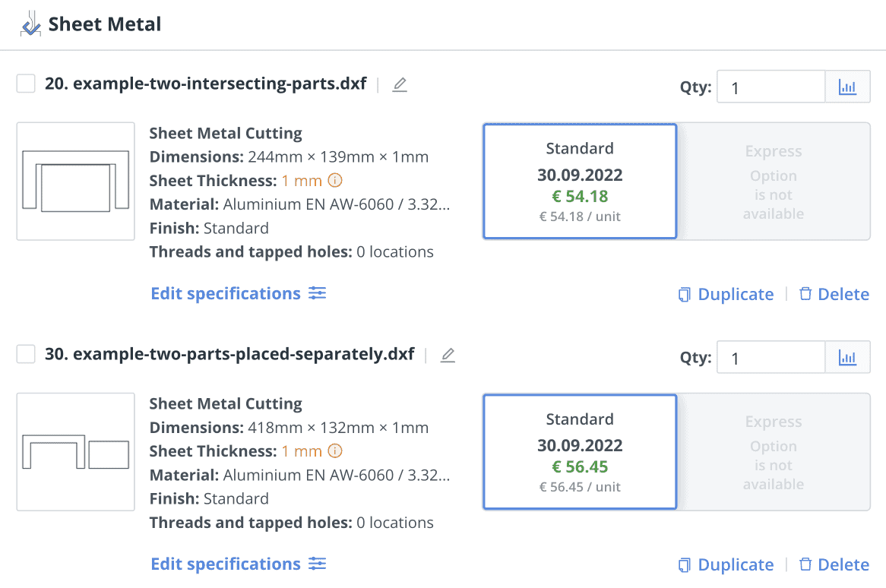
Task: Open the price chart icon for item 30
Action: point(847,357)
